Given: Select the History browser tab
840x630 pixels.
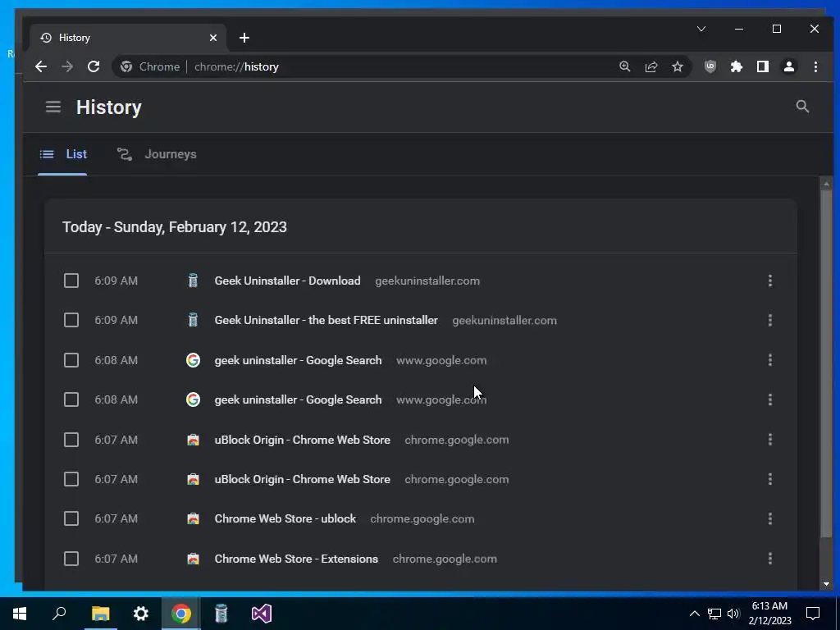Looking at the screenshot, I should 129,38.
